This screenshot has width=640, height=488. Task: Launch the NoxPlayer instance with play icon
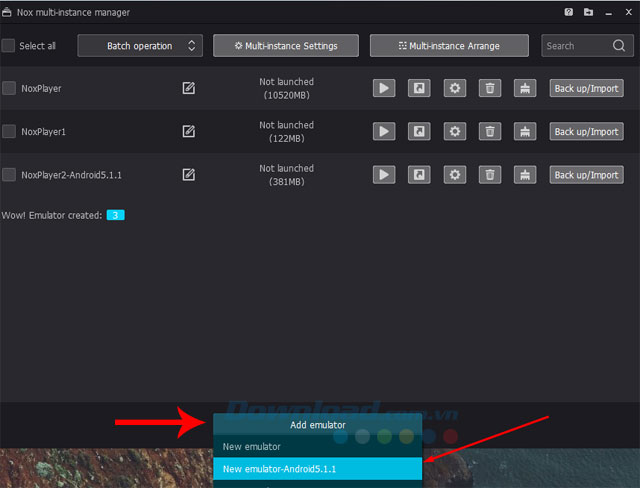click(384, 88)
